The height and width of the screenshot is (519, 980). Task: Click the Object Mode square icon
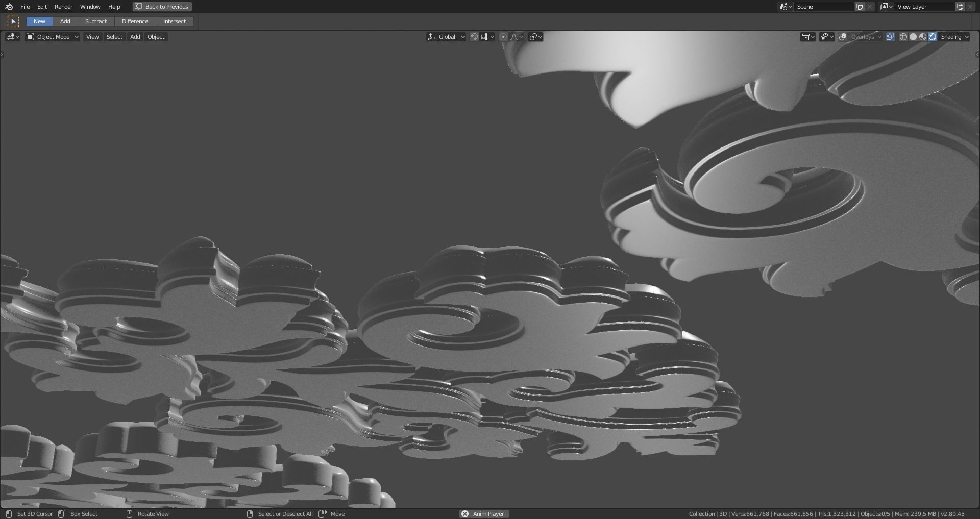(x=30, y=37)
